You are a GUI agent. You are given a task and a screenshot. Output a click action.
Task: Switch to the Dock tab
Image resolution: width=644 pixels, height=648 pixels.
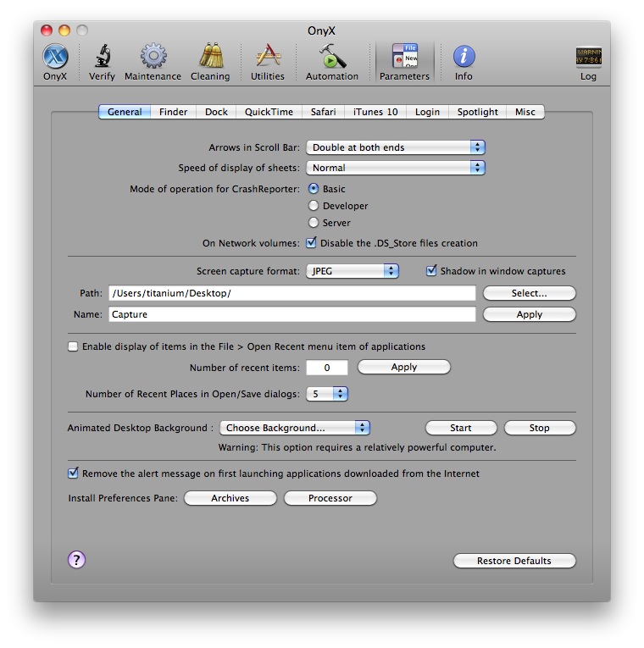[x=216, y=112]
